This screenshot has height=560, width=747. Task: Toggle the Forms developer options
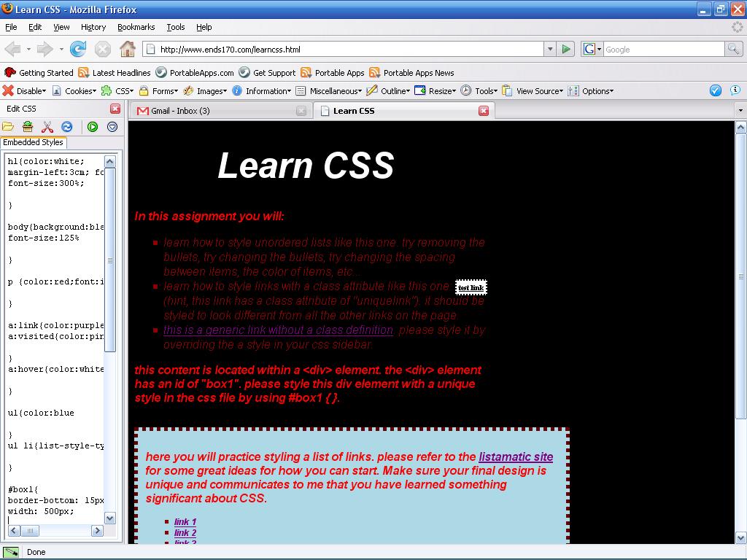pyautogui.click(x=162, y=90)
